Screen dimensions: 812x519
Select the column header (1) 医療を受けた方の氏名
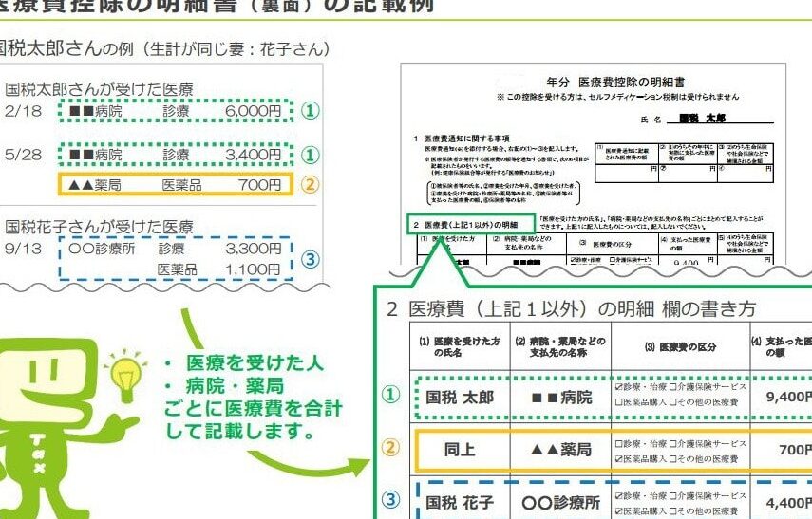(459, 345)
